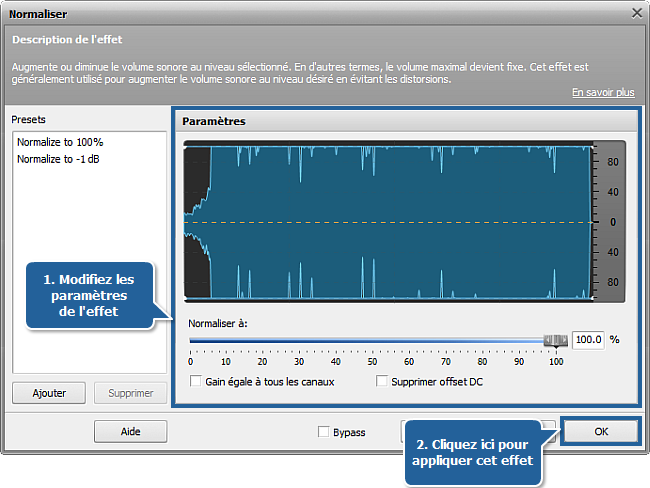Viewport: 650px width, 488px height.
Task: Click the Normaliser à slider handle
Action: pos(556,340)
